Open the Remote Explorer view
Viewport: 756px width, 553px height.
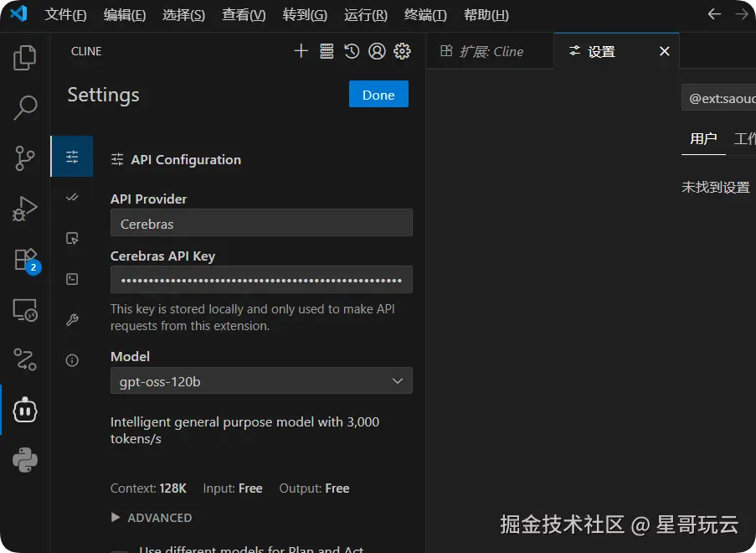click(24, 310)
